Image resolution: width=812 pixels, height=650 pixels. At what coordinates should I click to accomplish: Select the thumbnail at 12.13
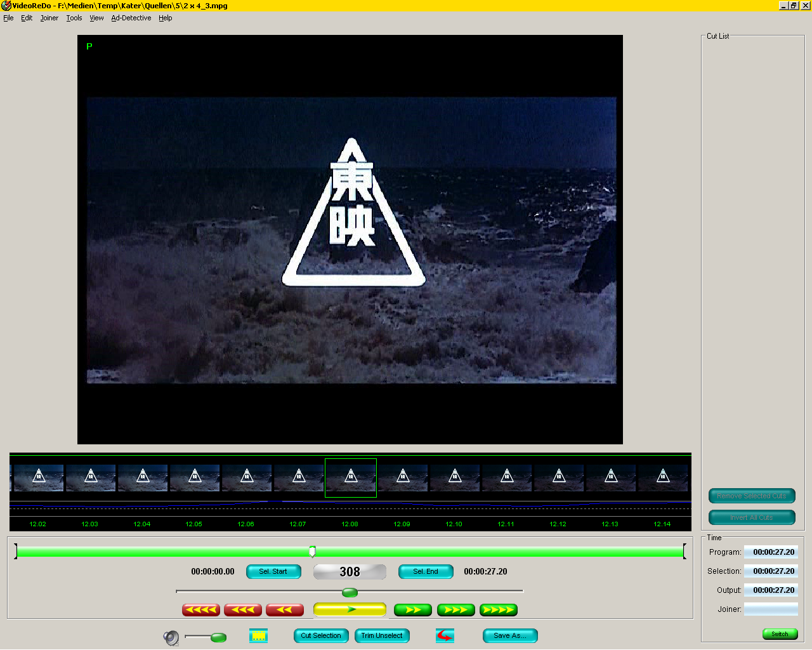point(611,478)
